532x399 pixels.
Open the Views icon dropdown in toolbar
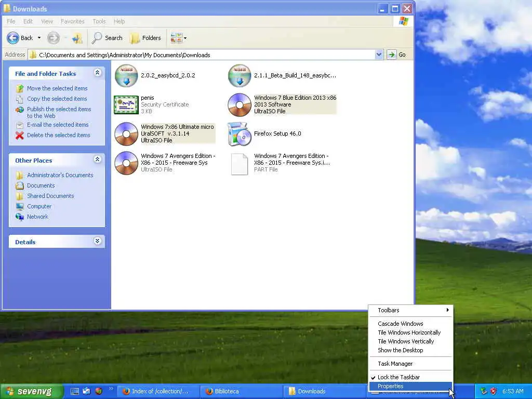click(179, 38)
